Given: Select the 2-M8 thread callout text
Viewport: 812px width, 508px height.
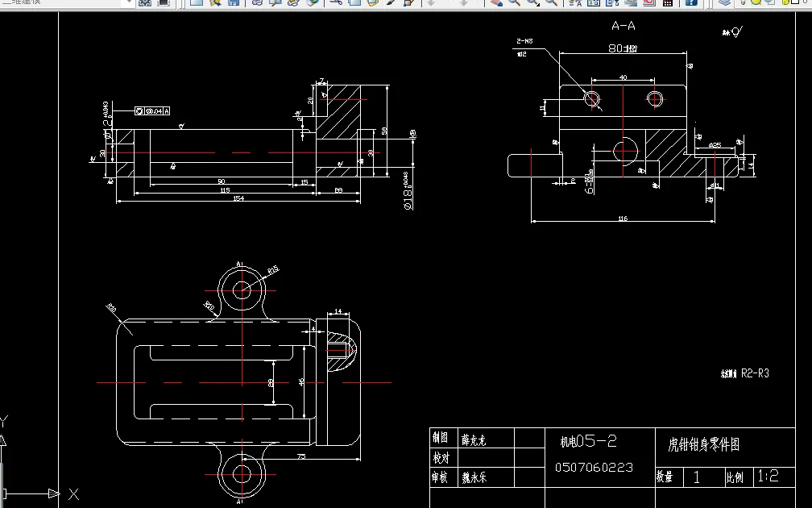Looking at the screenshot, I should pyautogui.click(x=524, y=41).
